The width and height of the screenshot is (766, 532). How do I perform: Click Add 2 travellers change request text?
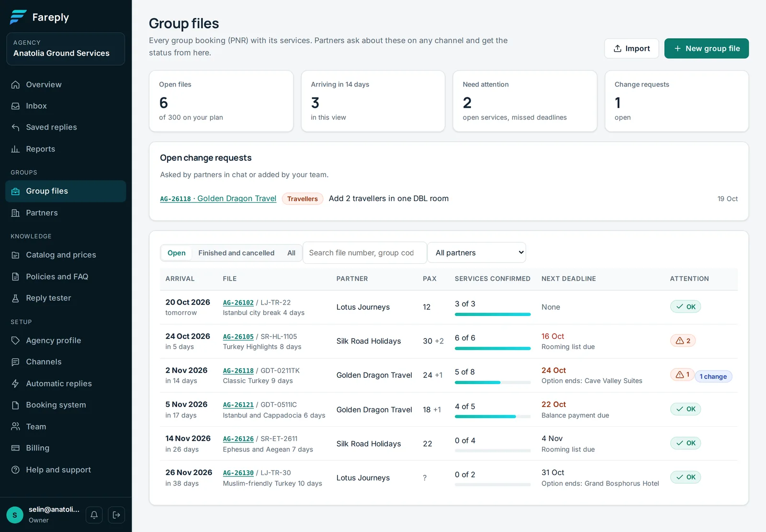pyautogui.click(x=389, y=198)
